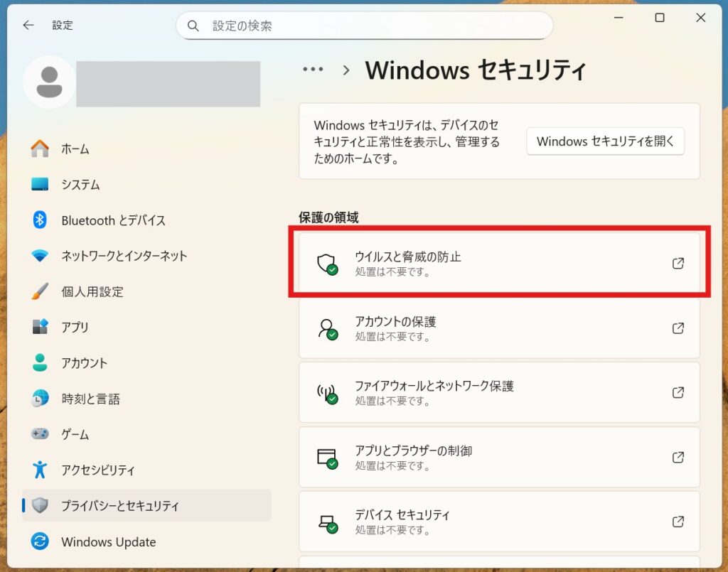This screenshot has width=728, height=572.
Task: Expand the breadcrumb ellipsis menu
Action: [313, 70]
